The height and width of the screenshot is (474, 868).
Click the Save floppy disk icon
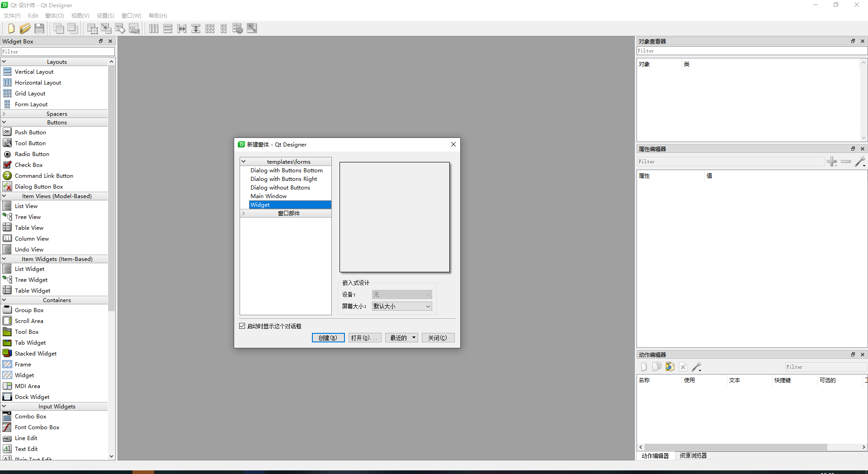point(39,28)
